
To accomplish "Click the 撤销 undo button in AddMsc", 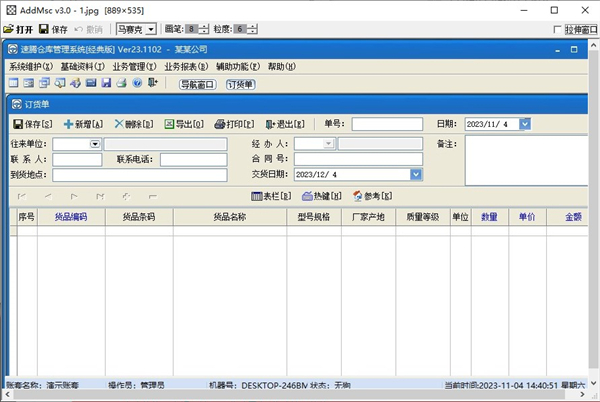I will 88,29.
